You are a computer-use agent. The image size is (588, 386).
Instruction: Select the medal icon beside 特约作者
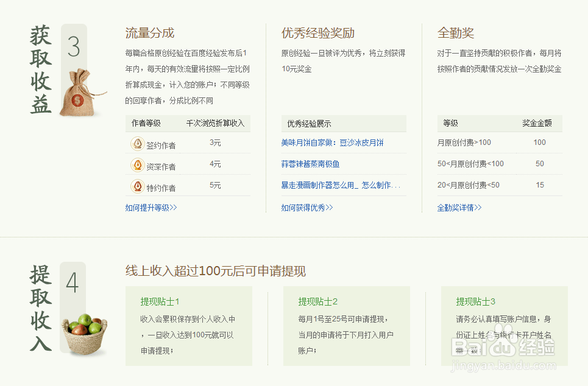(x=138, y=185)
